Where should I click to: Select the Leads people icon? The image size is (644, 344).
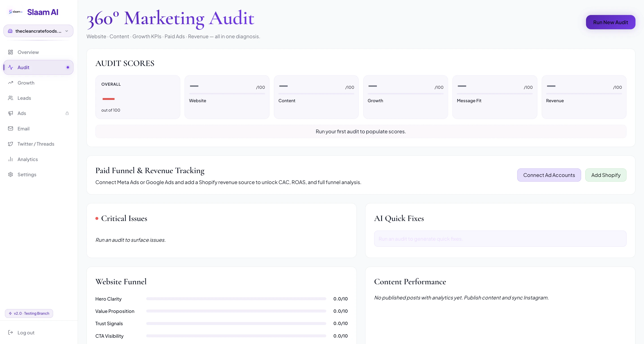11,98
